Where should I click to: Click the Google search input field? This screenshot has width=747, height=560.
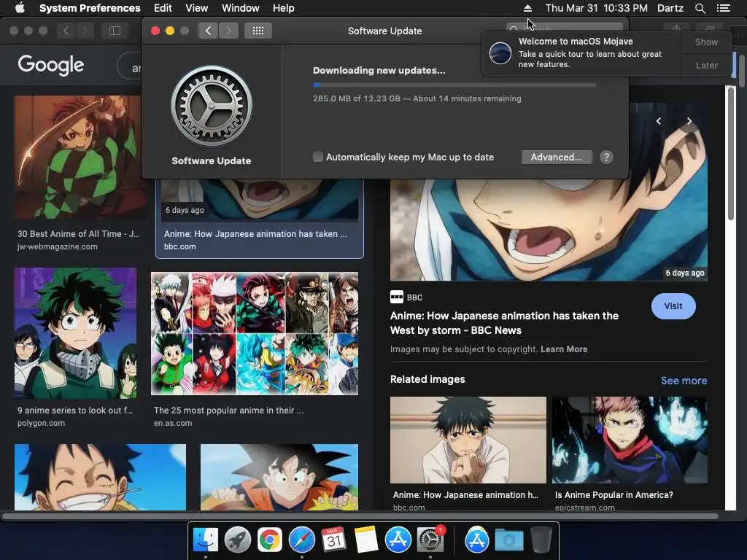130,65
